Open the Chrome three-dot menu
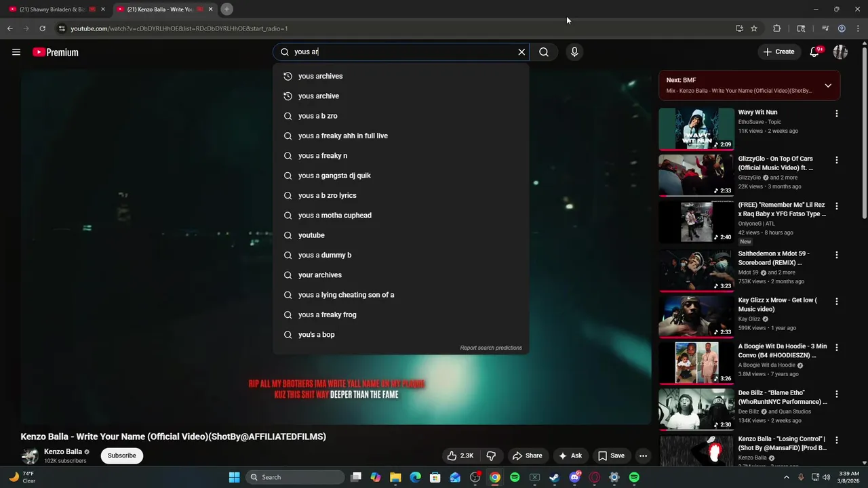 pyautogui.click(x=859, y=28)
